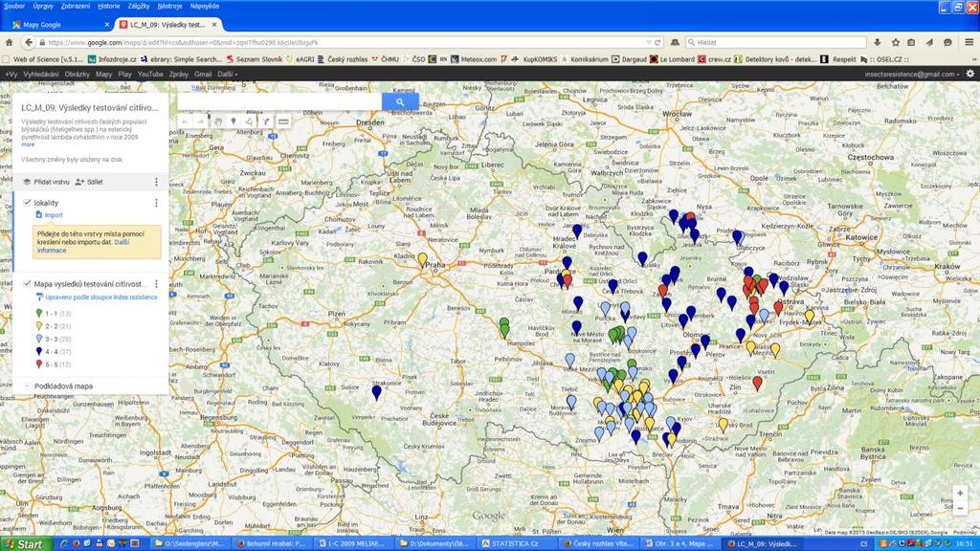The width and height of the screenshot is (980, 551).
Task: Open the map options three-dot menu
Action: 156,182
